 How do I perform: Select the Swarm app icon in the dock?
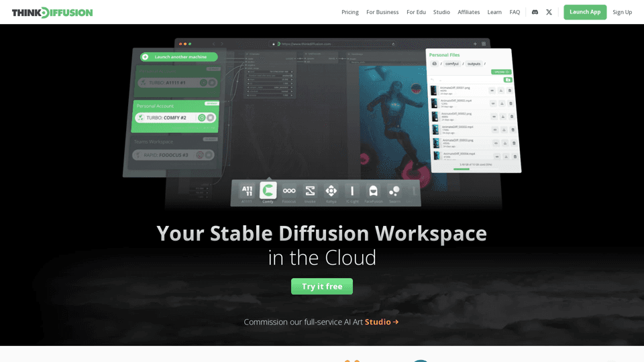[394, 191]
